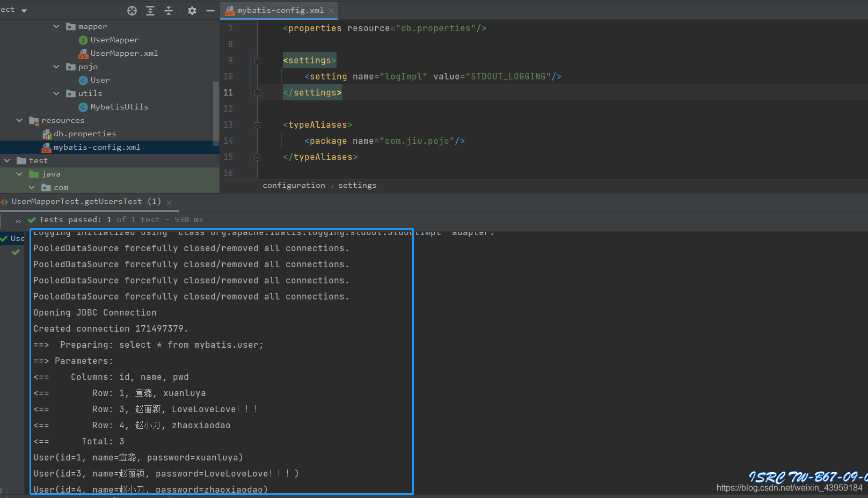The image size is (868, 498).
Task: Click the UserMapper.xml file icon
Action: [83, 53]
